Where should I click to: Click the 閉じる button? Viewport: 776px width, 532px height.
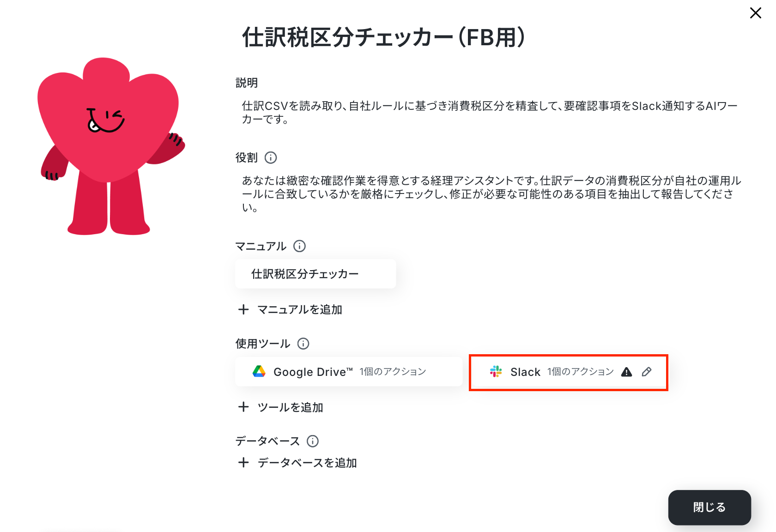pyautogui.click(x=709, y=508)
